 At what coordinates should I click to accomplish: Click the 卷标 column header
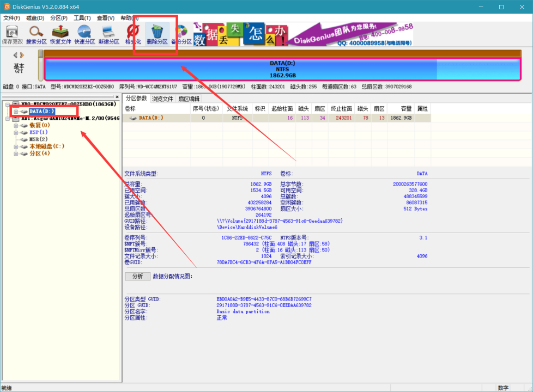(x=156, y=109)
